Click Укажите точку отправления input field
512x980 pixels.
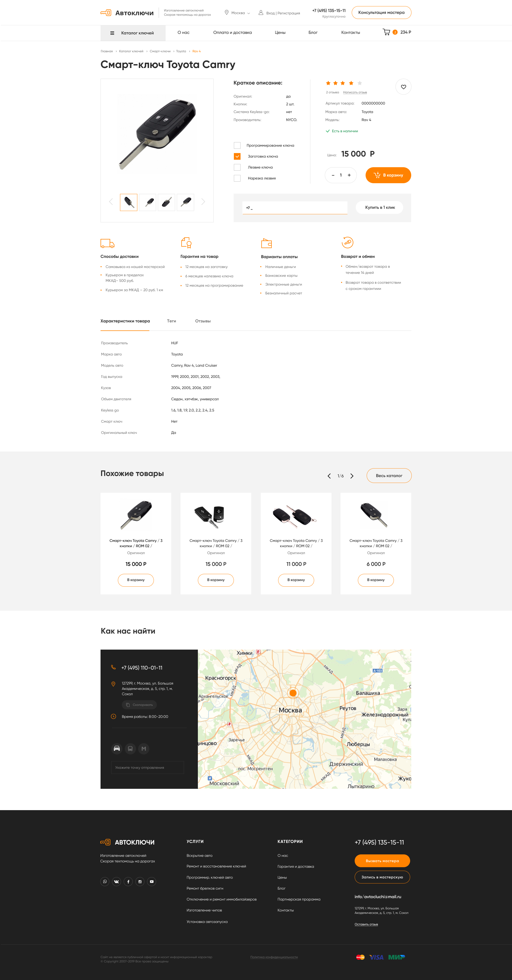coord(147,768)
